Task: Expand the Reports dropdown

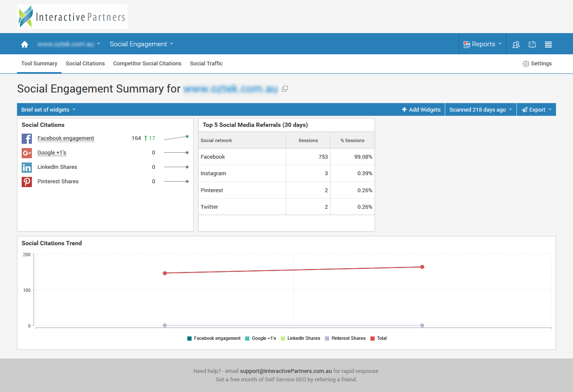Action: click(483, 44)
